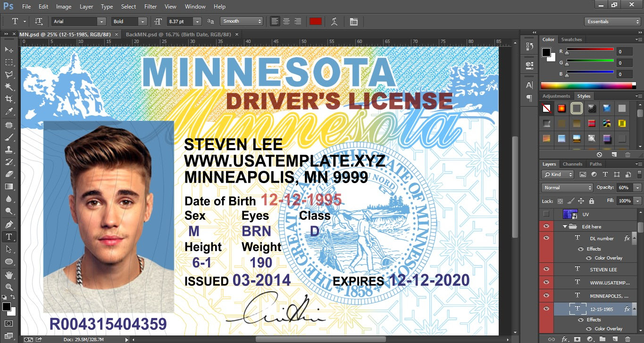Open the Smooth anti-aliasing dropdown
Screen dimensions: 644x343
pyautogui.click(x=242, y=21)
